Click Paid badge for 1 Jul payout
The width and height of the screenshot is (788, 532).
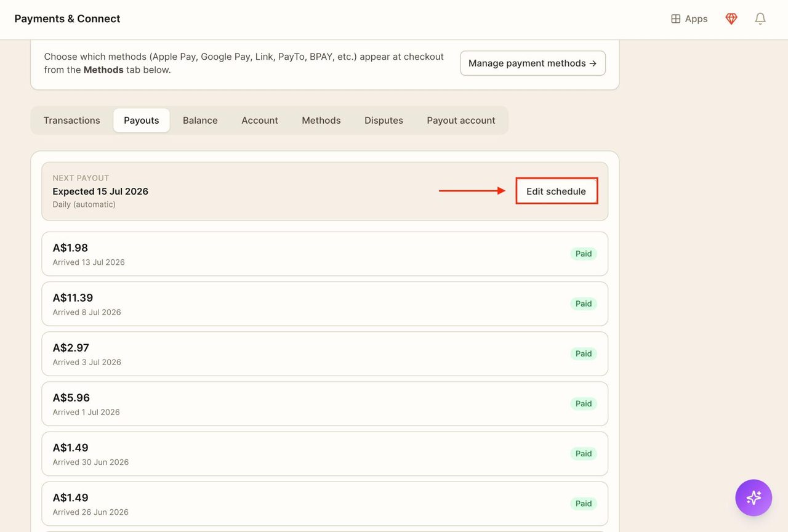click(584, 403)
